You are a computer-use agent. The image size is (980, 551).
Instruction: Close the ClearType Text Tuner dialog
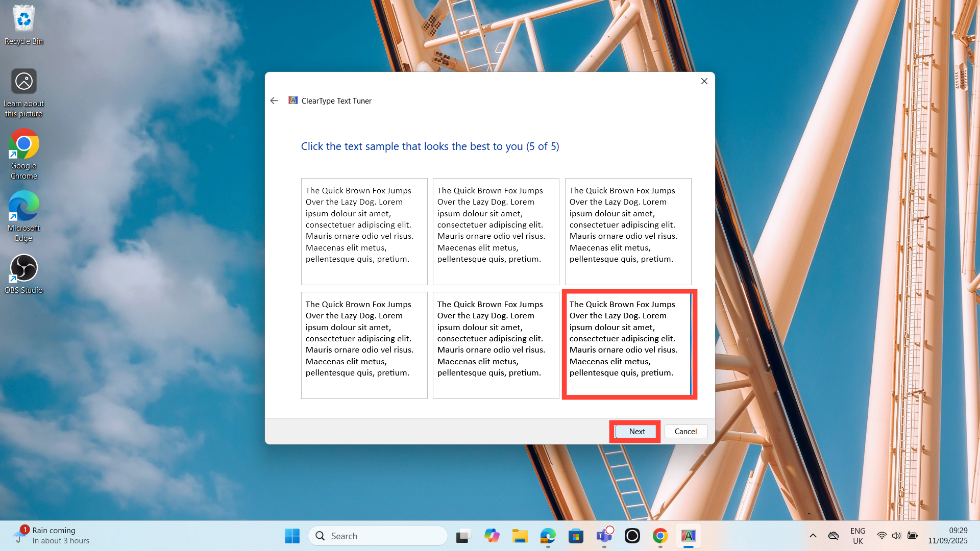click(704, 81)
